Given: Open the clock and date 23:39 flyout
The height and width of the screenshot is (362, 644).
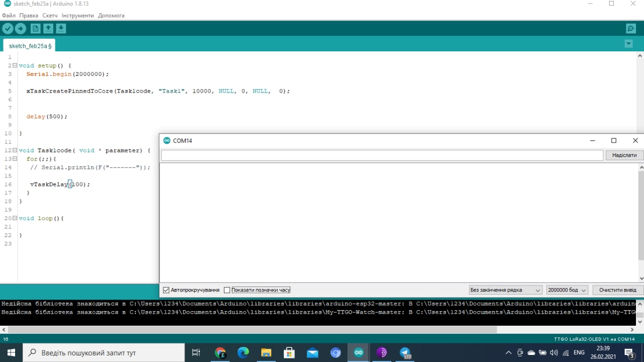Looking at the screenshot, I should 603,351.
